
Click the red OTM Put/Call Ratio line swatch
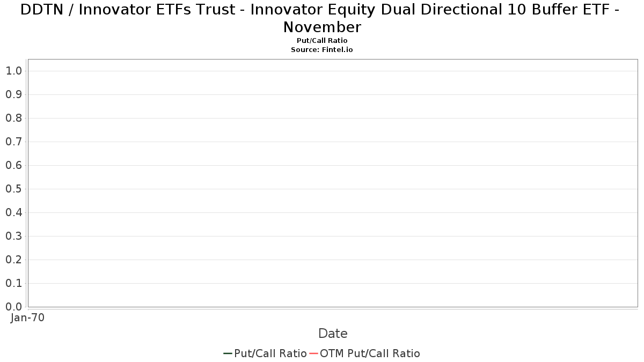click(x=313, y=353)
